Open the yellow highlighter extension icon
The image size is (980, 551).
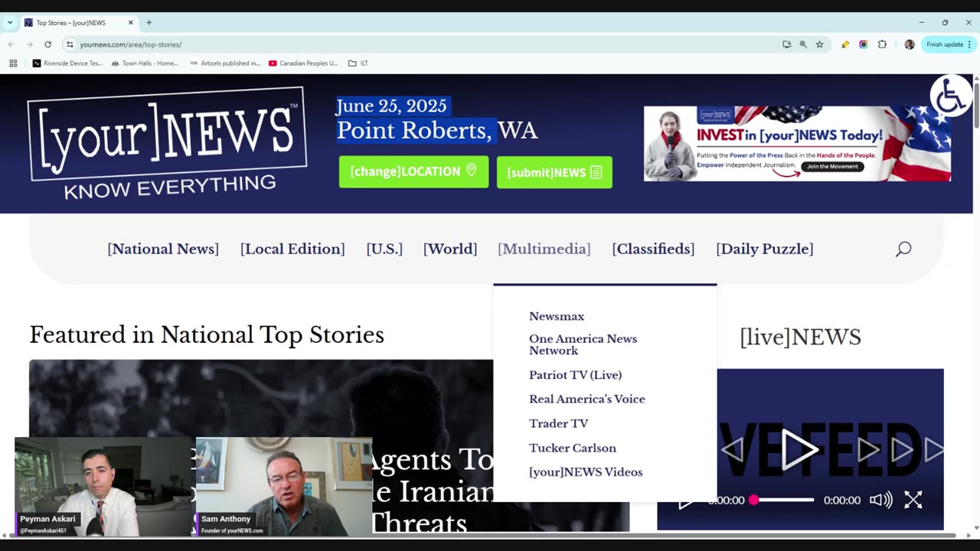tap(845, 44)
